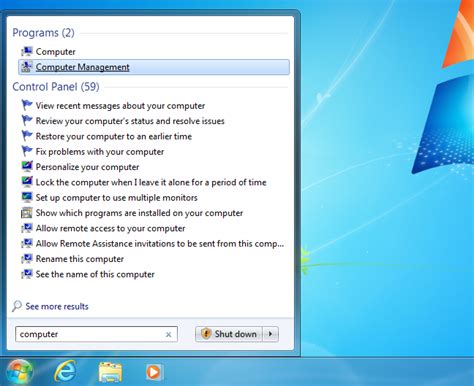This screenshot has height=386, width=474.
Task: Click the magnifier icon beside See more results
Action: click(17, 306)
